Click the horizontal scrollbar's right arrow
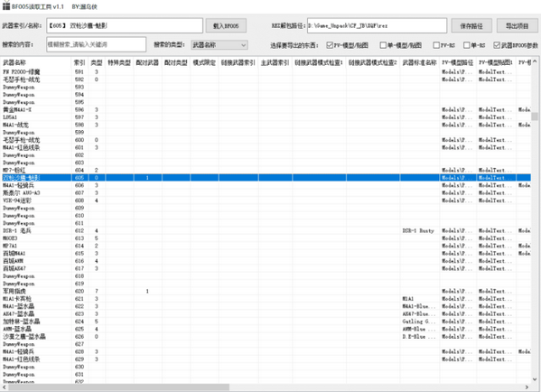 [527, 387]
